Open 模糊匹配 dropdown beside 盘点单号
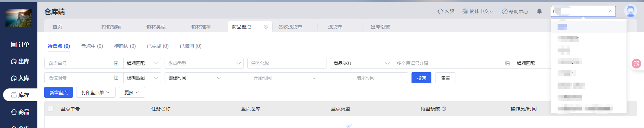This screenshot has height=128, width=644. (142, 63)
